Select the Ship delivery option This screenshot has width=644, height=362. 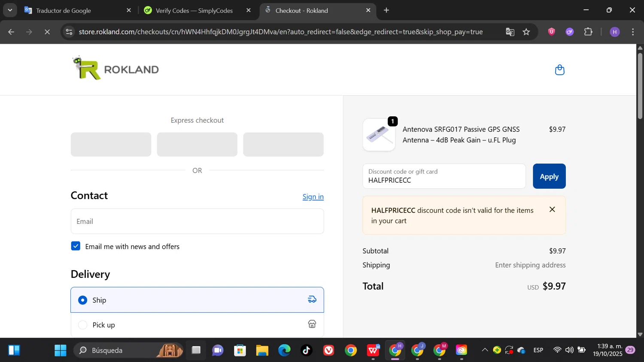197,300
